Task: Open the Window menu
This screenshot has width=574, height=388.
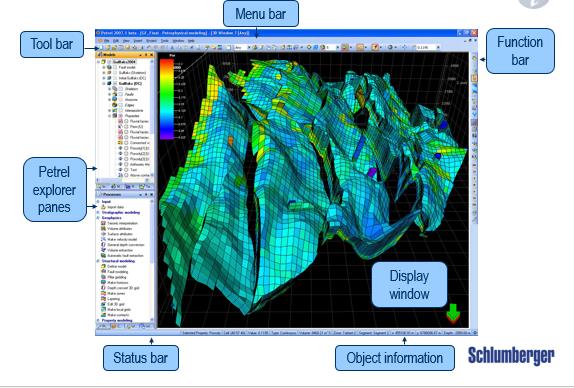Action: pyautogui.click(x=178, y=41)
